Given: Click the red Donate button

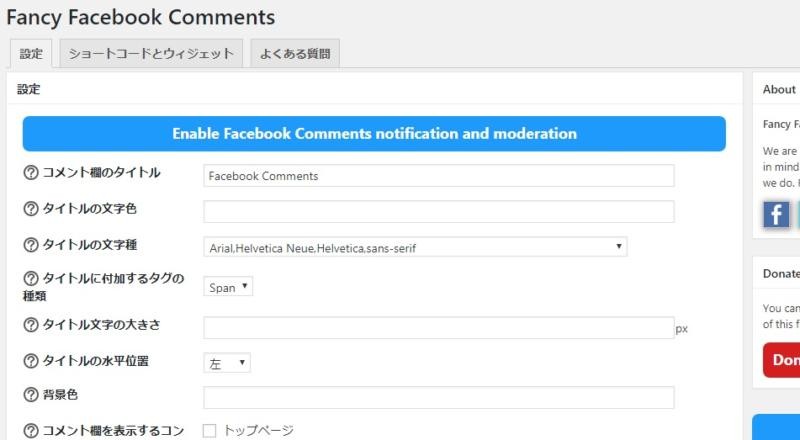Looking at the screenshot, I should [x=782, y=360].
